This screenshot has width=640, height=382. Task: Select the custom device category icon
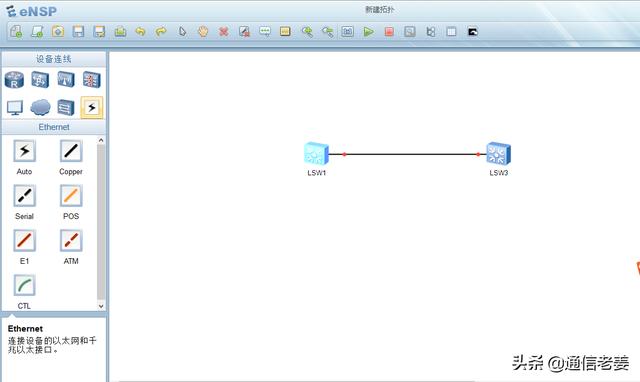(66, 107)
